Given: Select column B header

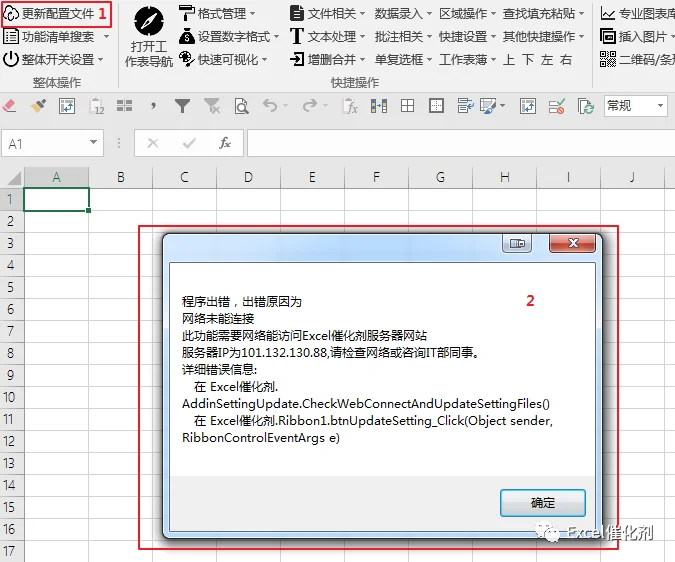Looking at the screenshot, I should pos(121,177).
